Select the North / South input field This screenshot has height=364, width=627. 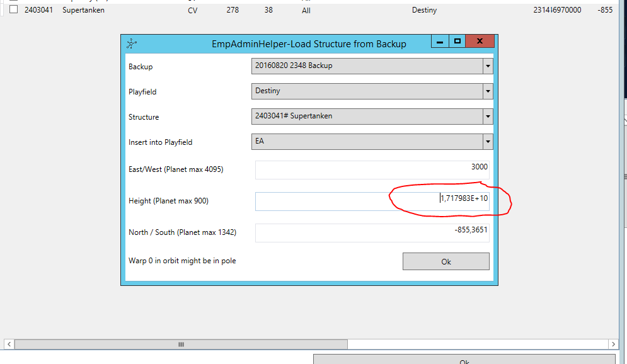coord(372,232)
